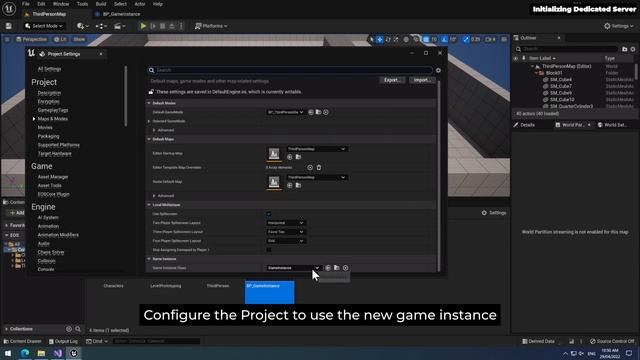Click the Eject button in the toolbar

pos(172,26)
